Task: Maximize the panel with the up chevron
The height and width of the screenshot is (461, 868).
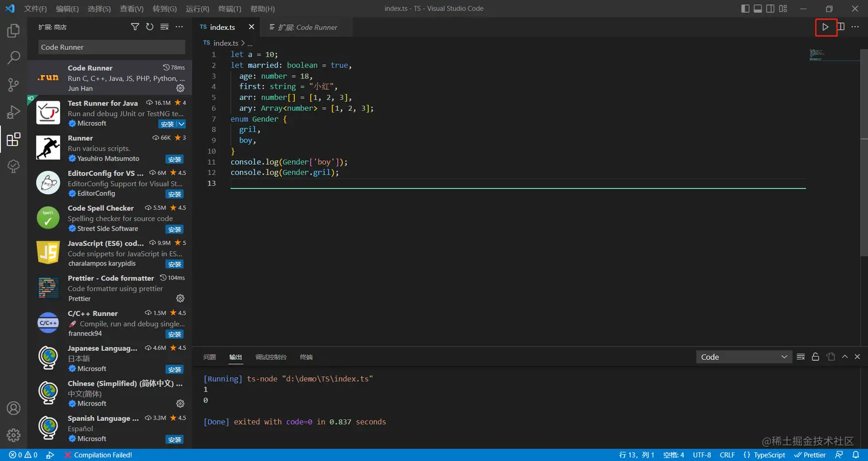Action: (x=844, y=357)
